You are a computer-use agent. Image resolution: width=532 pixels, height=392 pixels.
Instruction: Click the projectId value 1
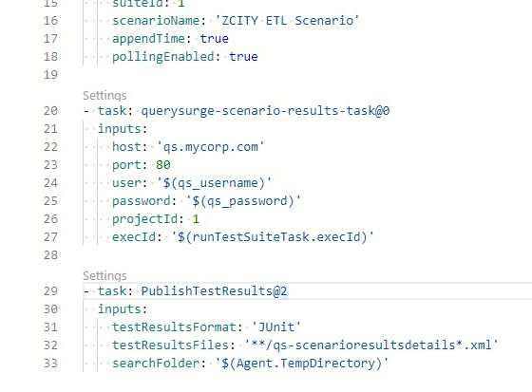(x=196, y=219)
